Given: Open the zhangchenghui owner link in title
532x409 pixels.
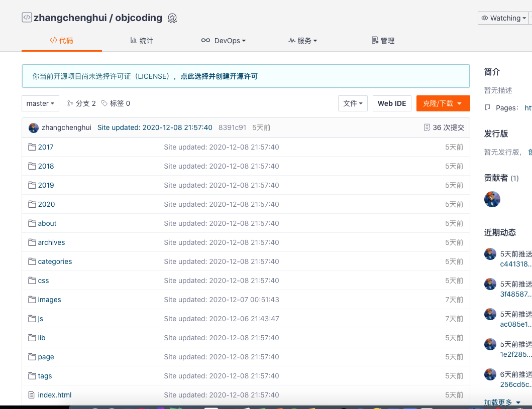Looking at the screenshot, I should point(70,18).
